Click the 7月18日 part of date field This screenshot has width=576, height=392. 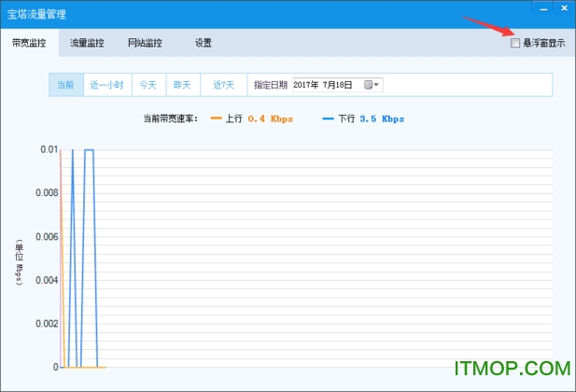tap(337, 85)
